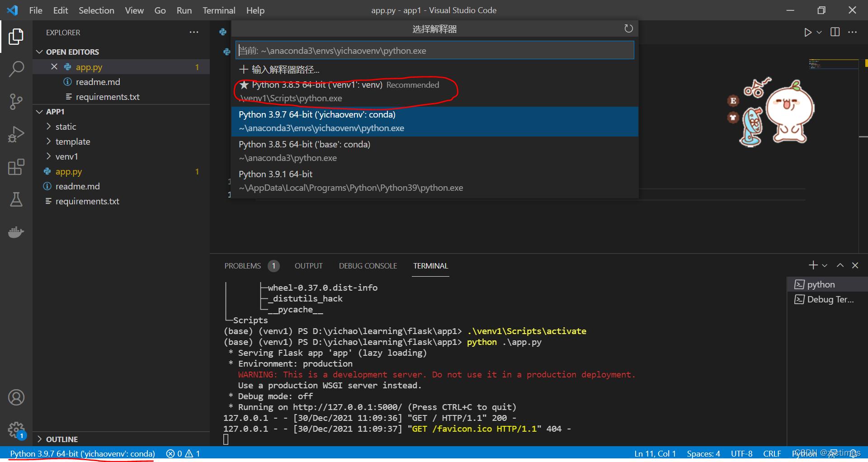Viewport: 868px width, 462px height.
Task: Click the errors and warnings status item
Action: pyautogui.click(x=183, y=453)
